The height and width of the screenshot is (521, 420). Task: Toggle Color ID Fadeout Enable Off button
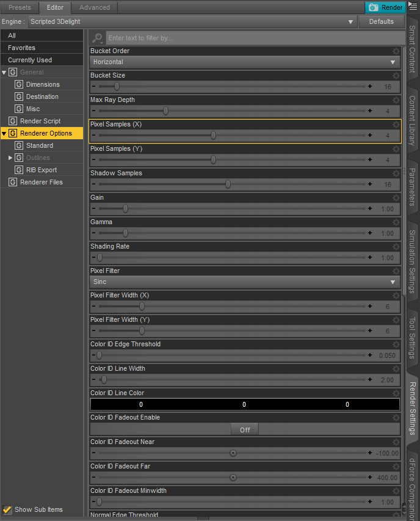coord(245,429)
